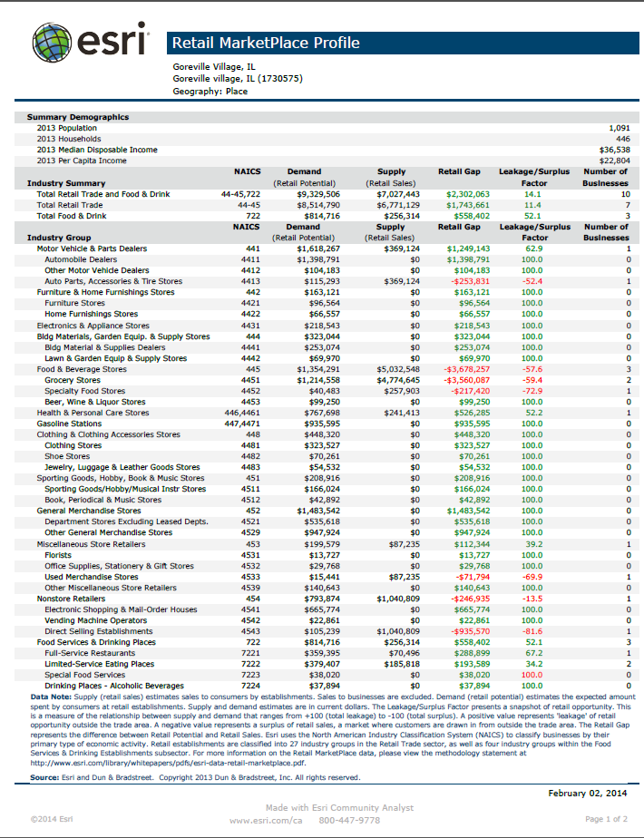Select Furniture & Home Furnishings Stores label

106,292
